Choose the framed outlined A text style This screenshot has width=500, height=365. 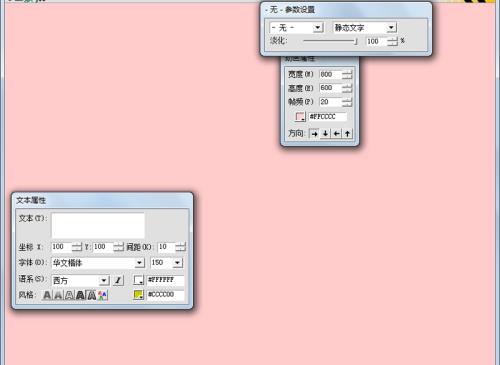pos(91,295)
